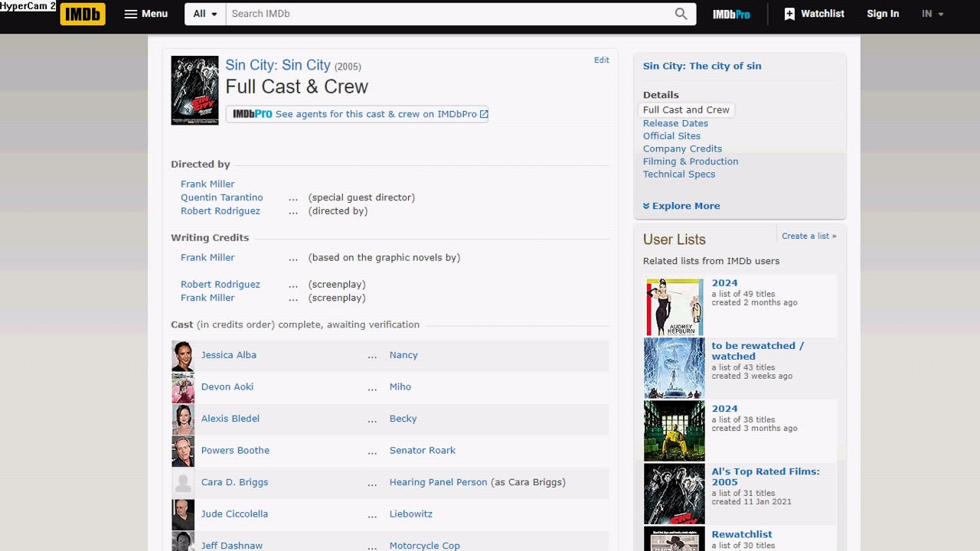980x551 pixels.
Task: Click the Audrey Hepburn list thumbnail
Action: pos(675,307)
